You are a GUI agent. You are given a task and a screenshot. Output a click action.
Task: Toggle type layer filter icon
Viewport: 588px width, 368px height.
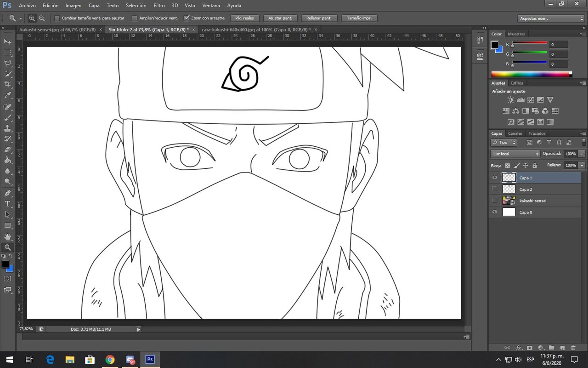pyautogui.click(x=549, y=143)
